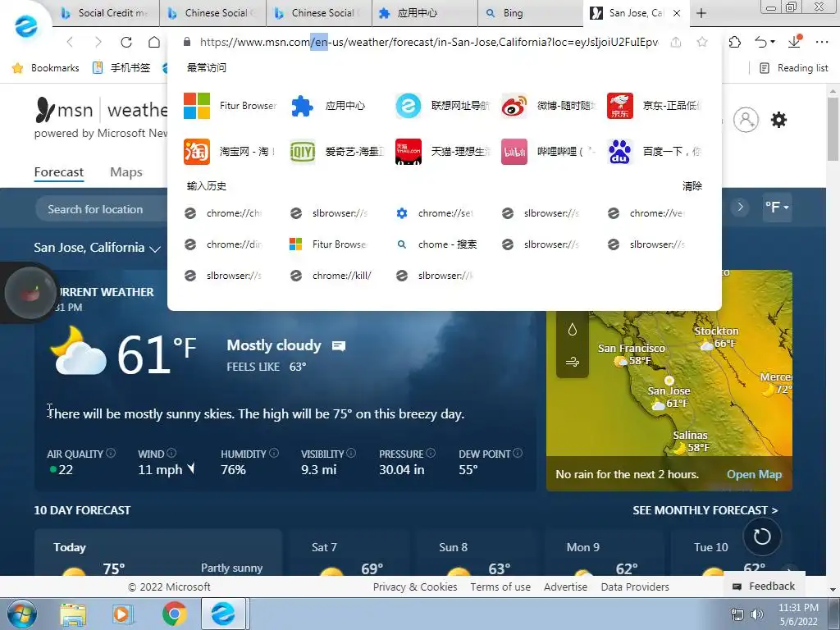Viewport: 840px width, 630px height.
Task: Close the San Jose weather tab
Action: (x=677, y=13)
